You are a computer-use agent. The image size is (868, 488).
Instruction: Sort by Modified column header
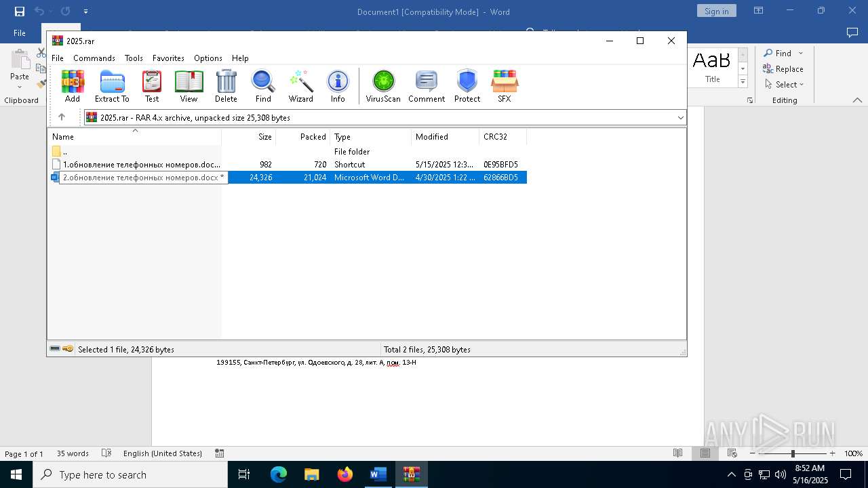click(x=445, y=136)
